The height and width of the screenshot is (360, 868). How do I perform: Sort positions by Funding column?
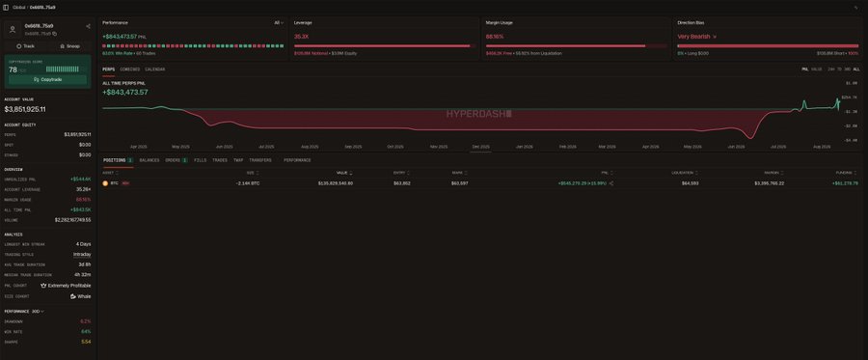click(847, 173)
